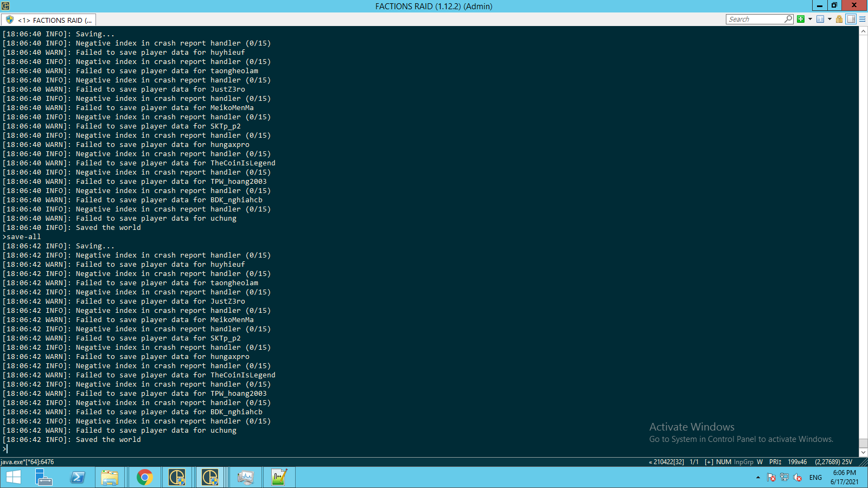Image resolution: width=868 pixels, height=488 pixels.
Task: Click the W indicator in the status bar
Action: pyautogui.click(x=760, y=462)
